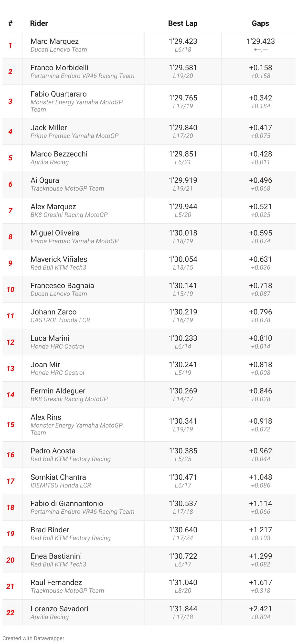Select the Fabio di Giannantonio rider name
This screenshot has width=298, height=644.
click(67, 503)
